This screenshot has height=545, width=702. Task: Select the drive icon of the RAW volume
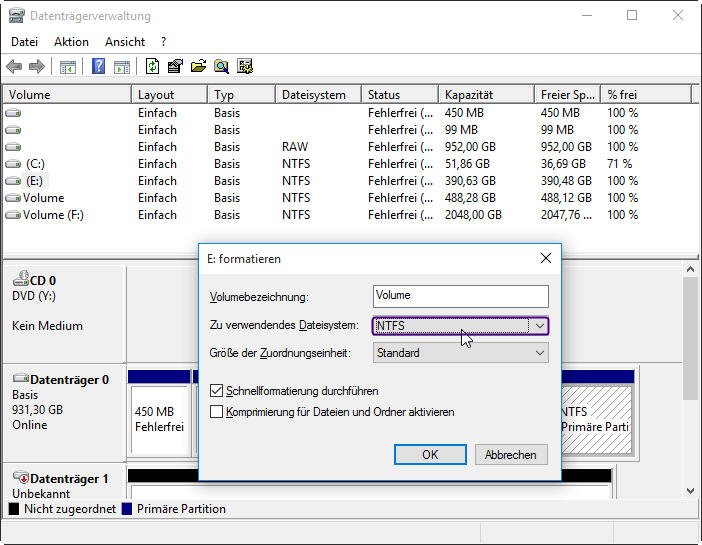tap(13, 147)
